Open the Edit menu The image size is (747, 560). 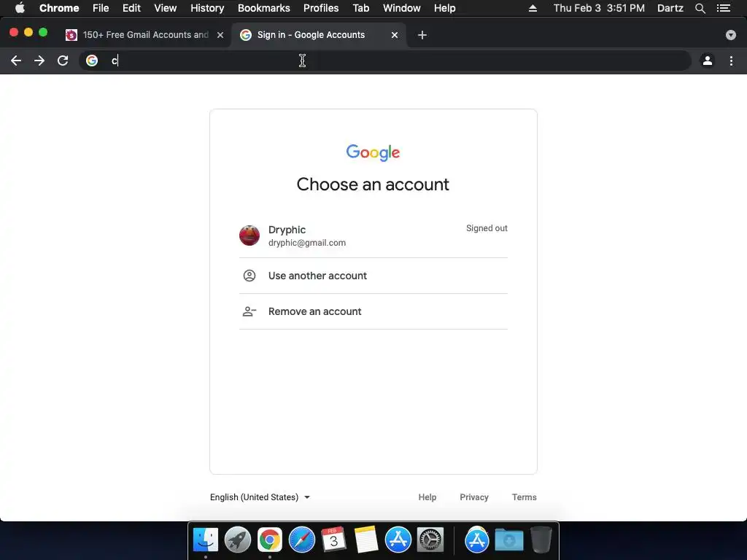pyautogui.click(x=131, y=8)
